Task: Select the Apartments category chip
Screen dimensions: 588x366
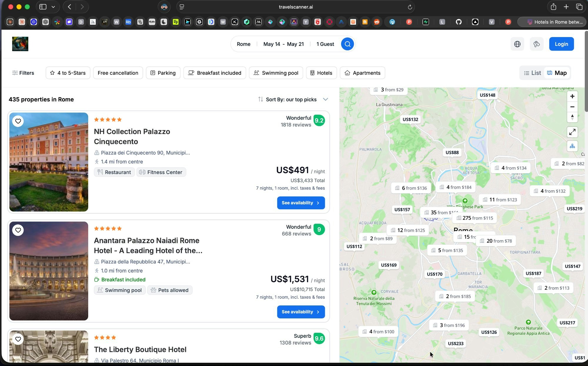Action: coord(362,73)
